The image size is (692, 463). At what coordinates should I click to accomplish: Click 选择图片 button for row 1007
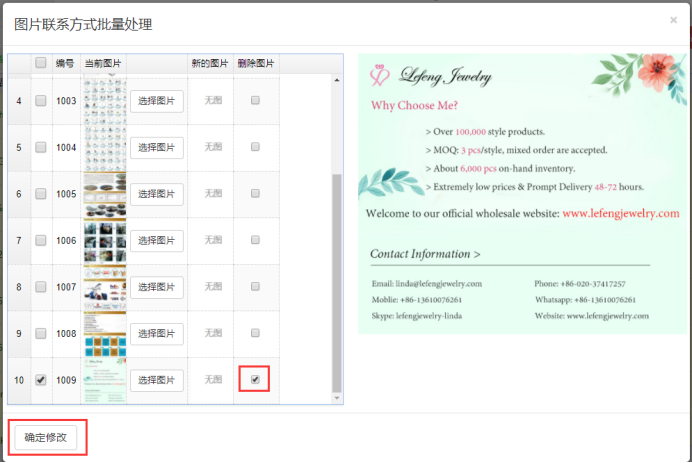tap(157, 287)
